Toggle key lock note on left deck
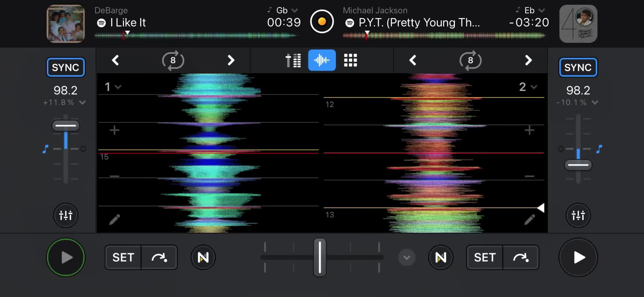Screen dimensions: 644x297 coord(46,149)
